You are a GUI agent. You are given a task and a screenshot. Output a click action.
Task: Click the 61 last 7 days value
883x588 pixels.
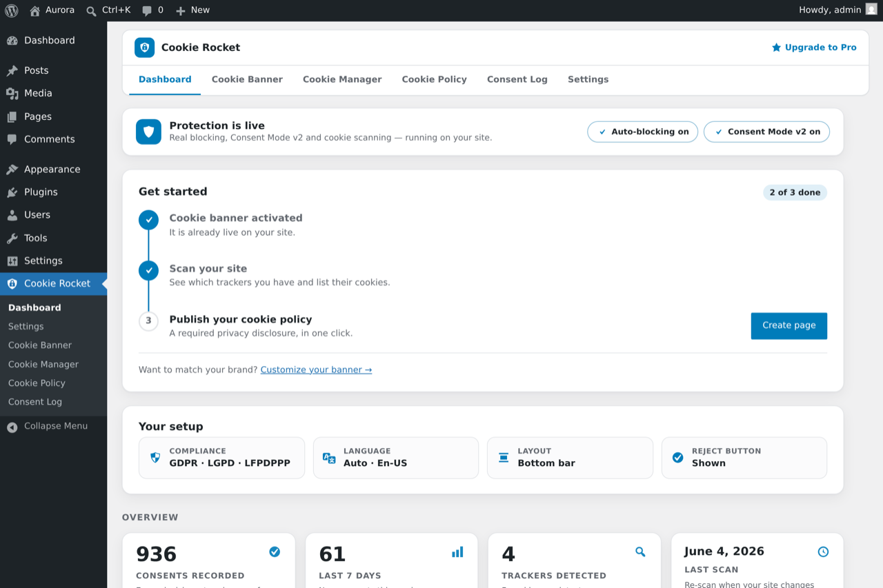tap(333, 554)
